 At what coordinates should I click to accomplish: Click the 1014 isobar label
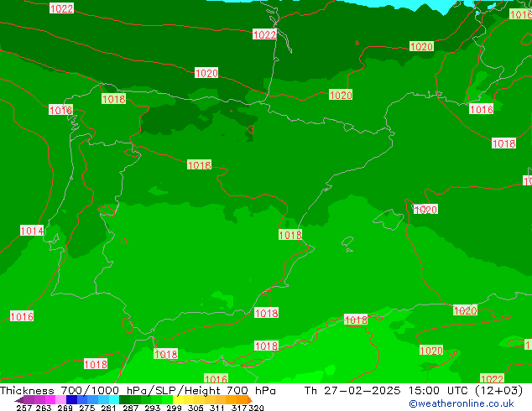pos(32,231)
